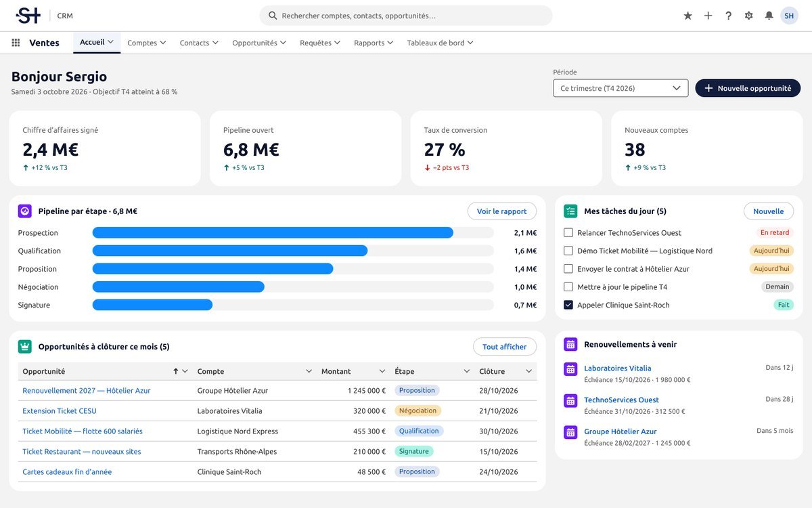Screen dimensions: 812x508
Task: Click the Prospection pipeline bar
Action: click(273, 232)
